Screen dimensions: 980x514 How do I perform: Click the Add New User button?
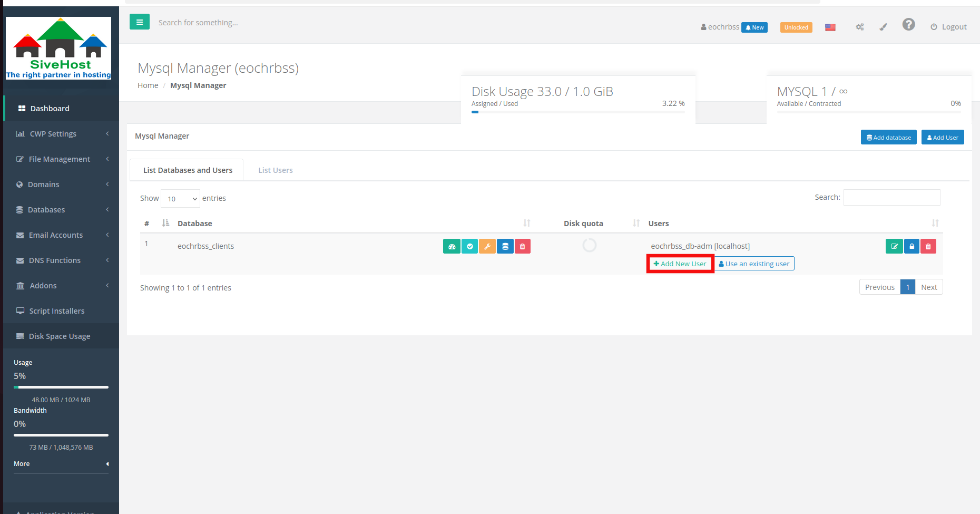tap(680, 264)
